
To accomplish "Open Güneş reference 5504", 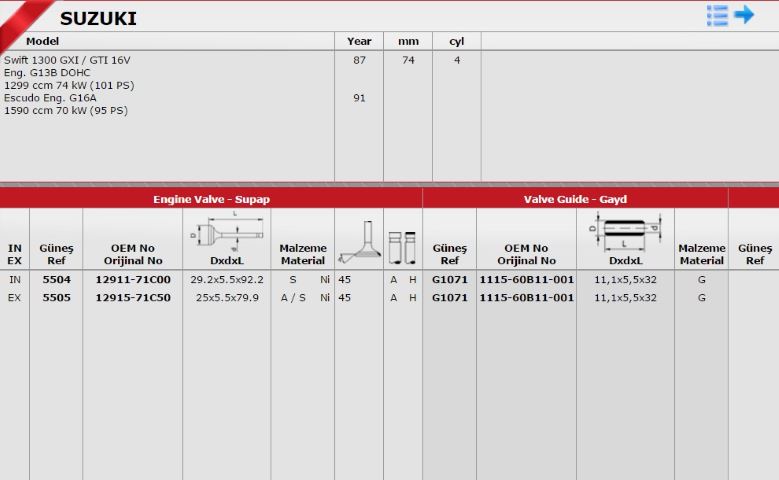I will (56, 279).
